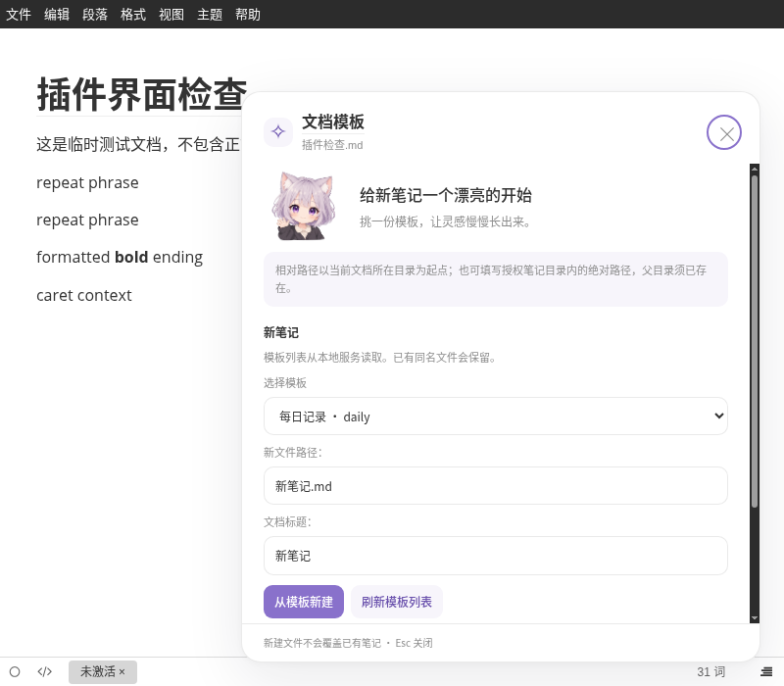
Task: Close the 文档模板 dialog with X
Action: pyautogui.click(x=723, y=132)
